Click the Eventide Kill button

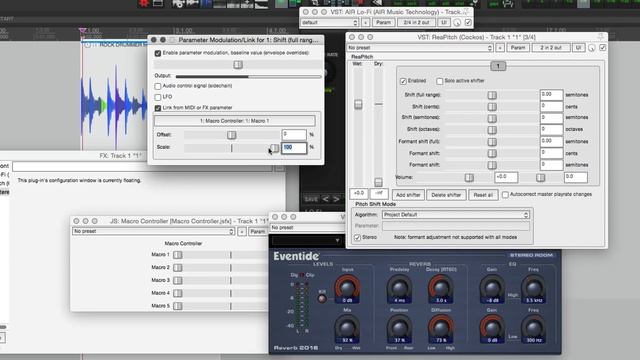click(x=322, y=298)
